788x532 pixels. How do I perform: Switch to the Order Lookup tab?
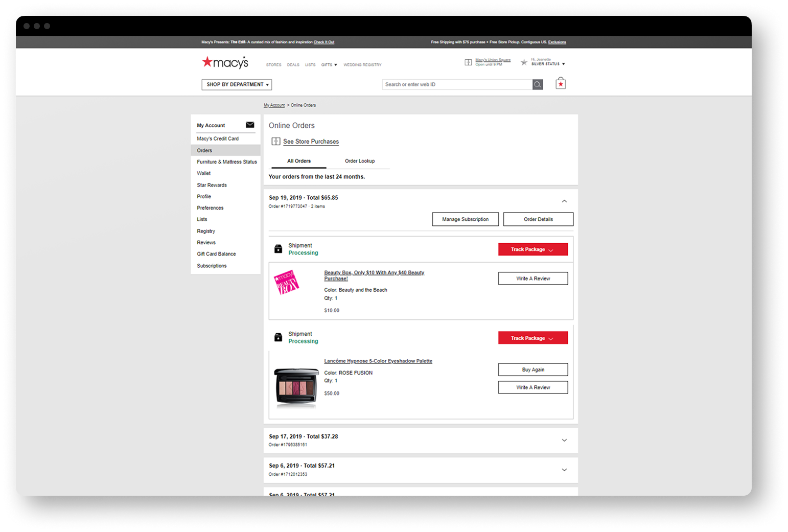point(360,161)
